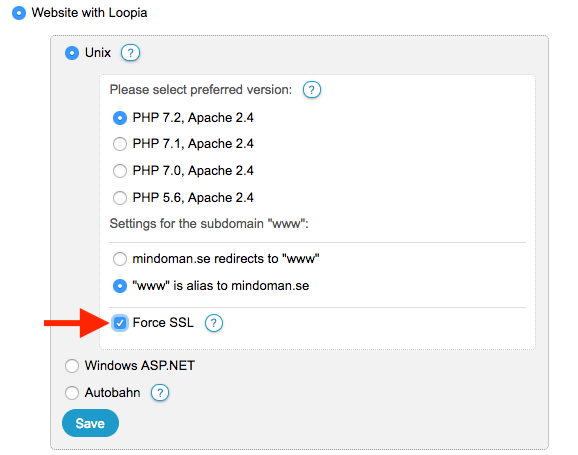578x455 pixels.
Task: Select the Unix radio option
Action: coord(72,53)
